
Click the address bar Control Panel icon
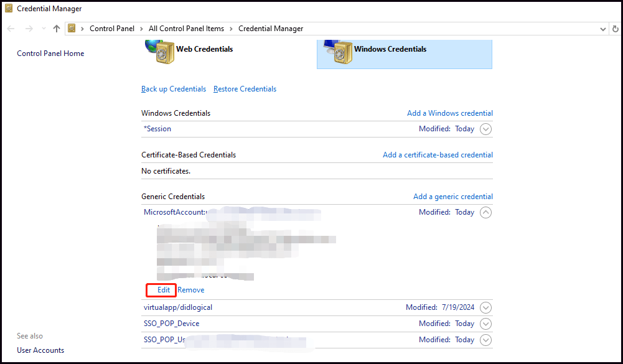coord(72,28)
